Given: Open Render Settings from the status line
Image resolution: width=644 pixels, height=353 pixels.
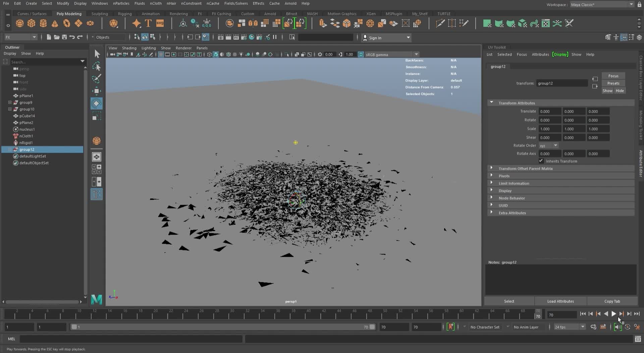Looking at the screenshot, I should coord(244,37).
